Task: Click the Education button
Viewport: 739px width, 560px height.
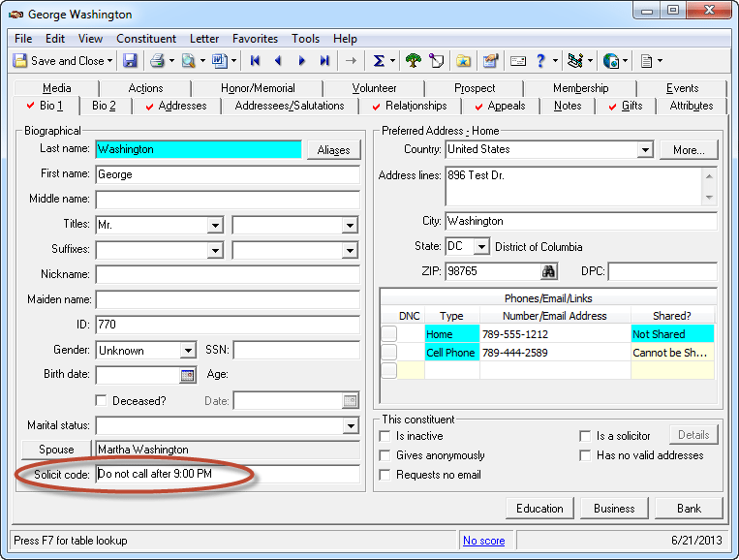Action: [539, 508]
